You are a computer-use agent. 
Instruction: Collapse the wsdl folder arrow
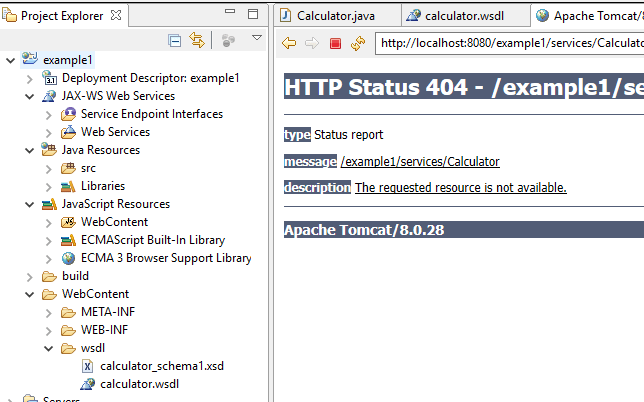point(48,349)
